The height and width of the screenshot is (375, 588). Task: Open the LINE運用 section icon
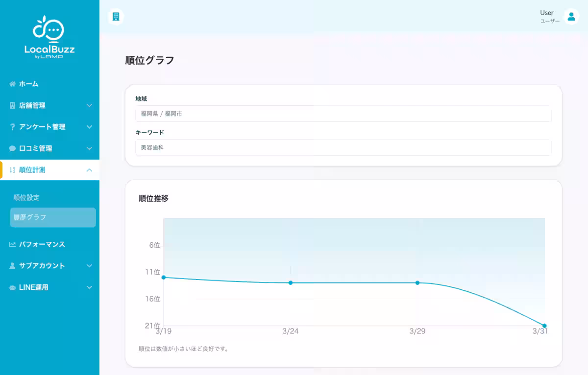point(12,287)
